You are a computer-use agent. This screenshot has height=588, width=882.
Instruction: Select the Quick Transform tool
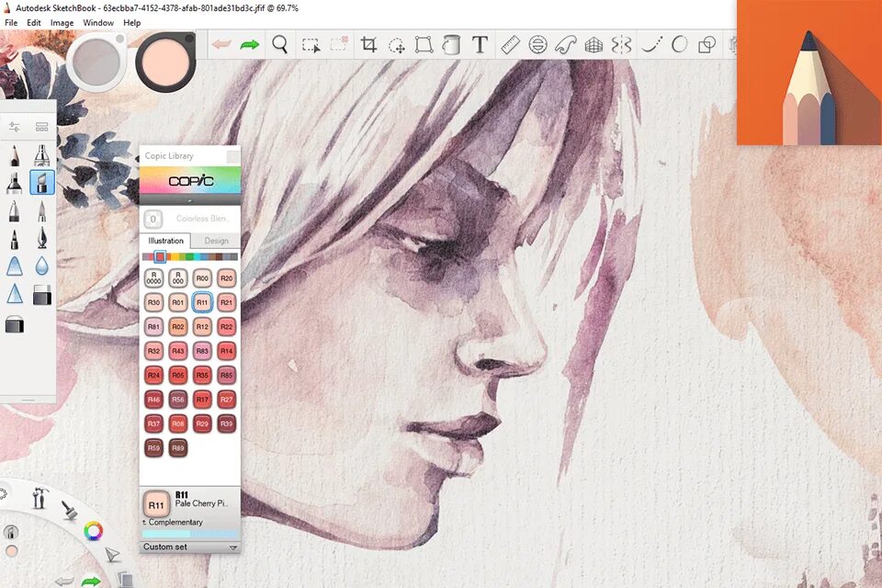tap(397, 45)
